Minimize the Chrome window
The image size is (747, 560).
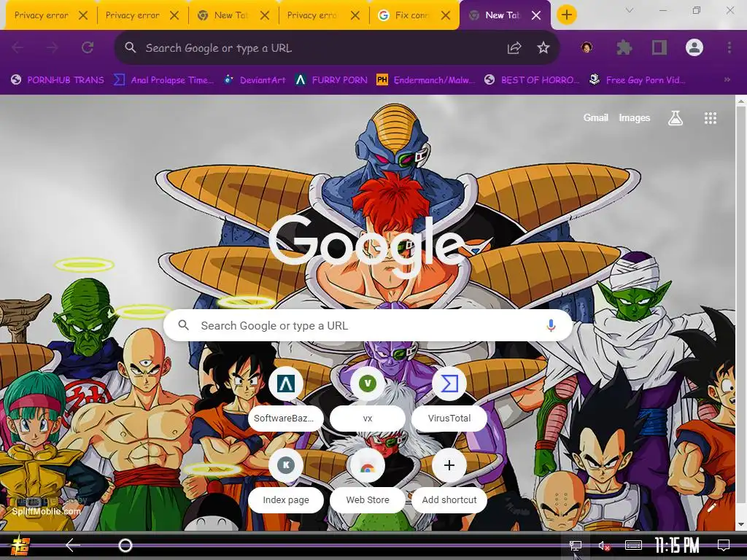662,10
